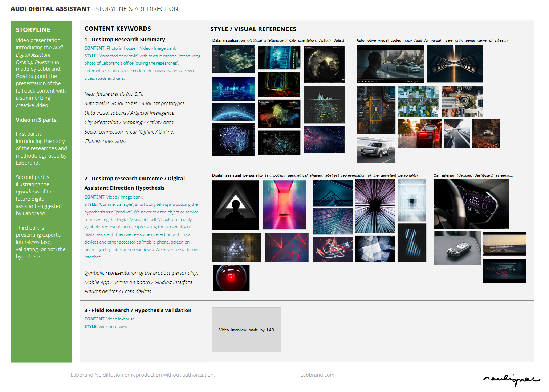549x392 pixels.
Task: Click 'City orientation / Mapping / Activity data'
Action: pyautogui.click(x=129, y=122)
